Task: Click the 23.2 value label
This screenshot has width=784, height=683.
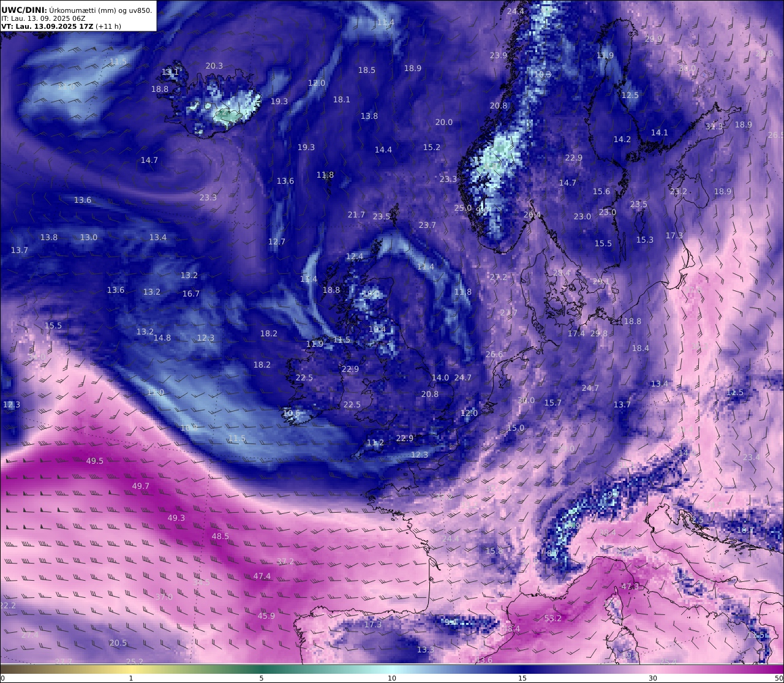Action: (679, 191)
